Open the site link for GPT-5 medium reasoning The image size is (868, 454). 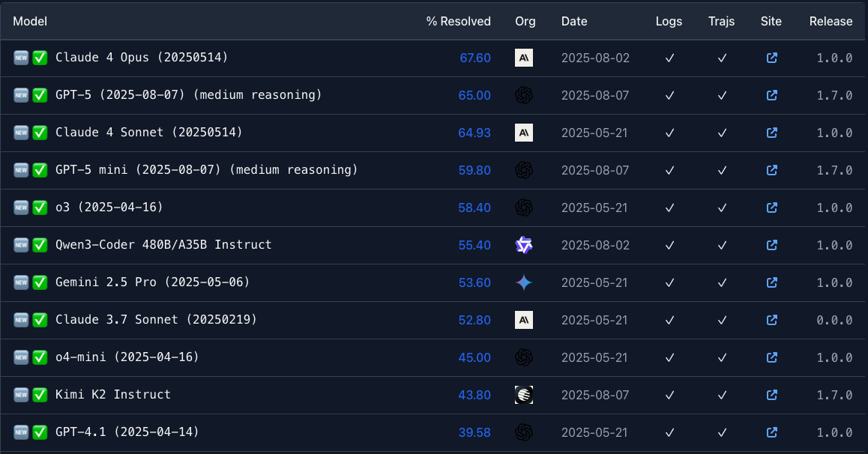[x=771, y=95]
